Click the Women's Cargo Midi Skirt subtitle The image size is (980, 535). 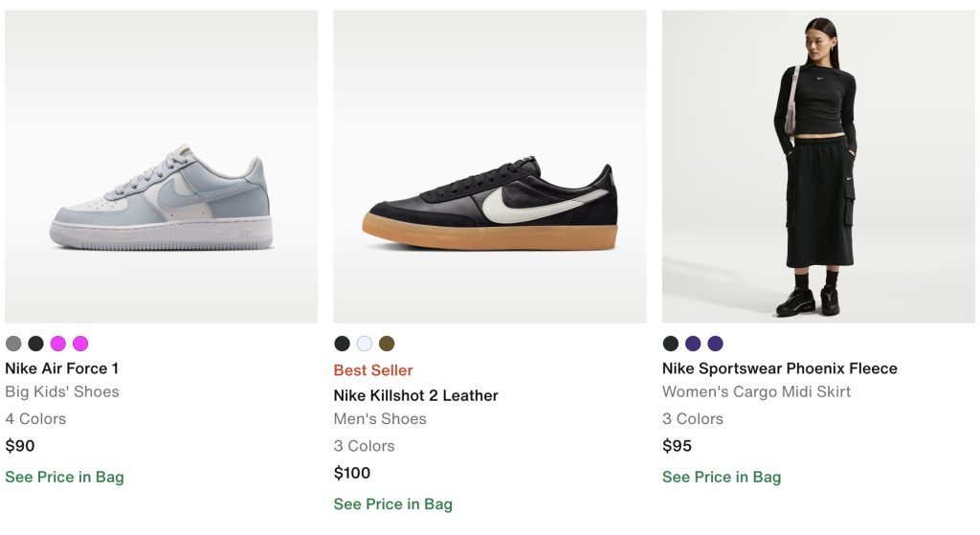(756, 391)
